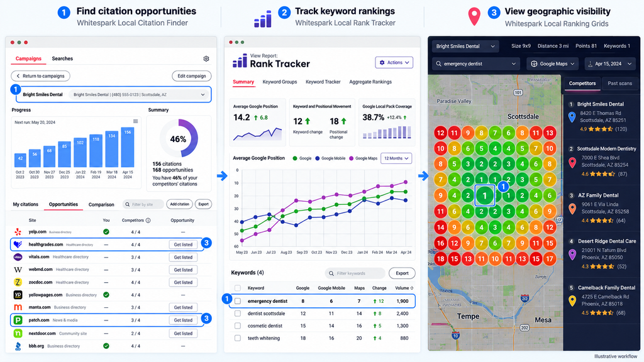644x362 pixels.
Task: Open the Keyword Tracker tab
Action: pos(323,82)
